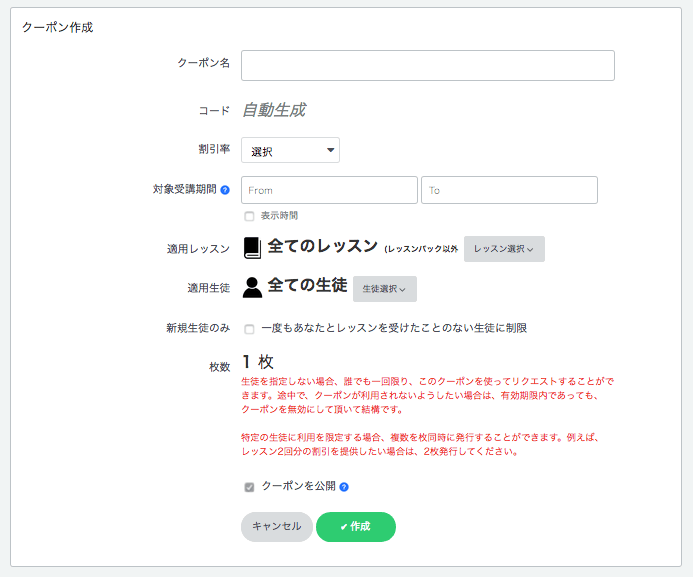Click the help icon beside クーポンを公開
The height and width of the screenshot is (577, 693).
344,487
